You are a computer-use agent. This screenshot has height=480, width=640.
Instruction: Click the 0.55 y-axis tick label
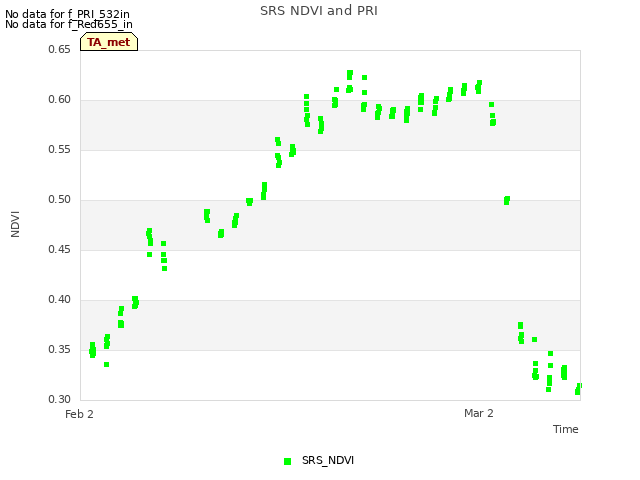(x=59, y=149)
